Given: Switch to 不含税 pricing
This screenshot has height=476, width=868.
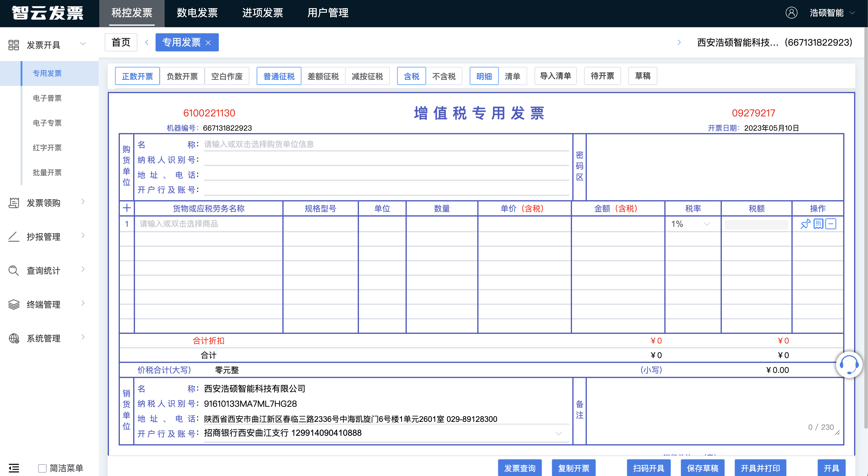Looking at the screenshot, I should (444, 76).
